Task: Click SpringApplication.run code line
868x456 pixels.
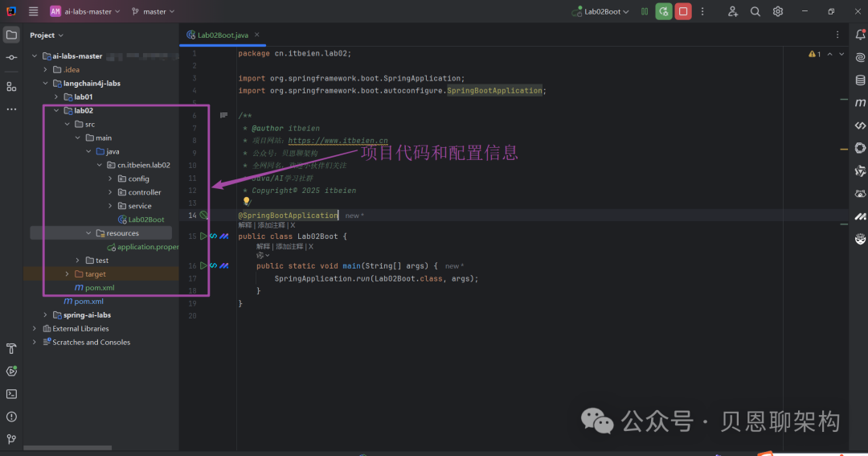Action: point(376,279)
